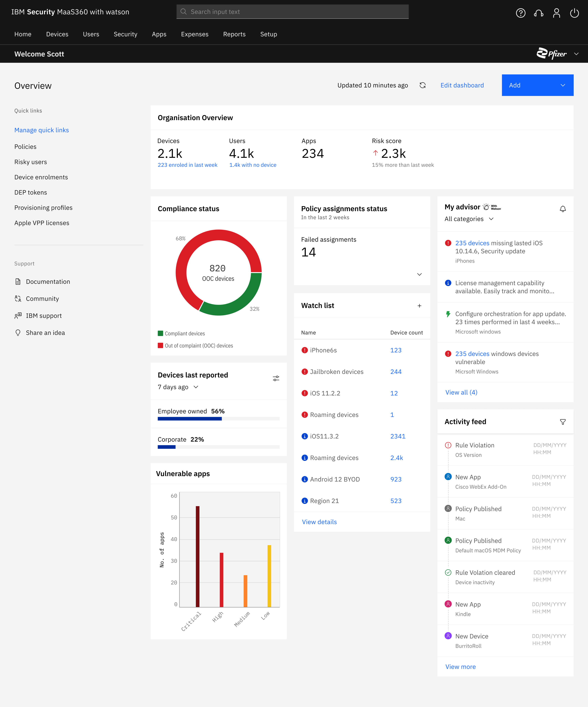This screenshot has width=588, height=707.
Task: Open the All categories dropdown
Action: coord(469,219)
